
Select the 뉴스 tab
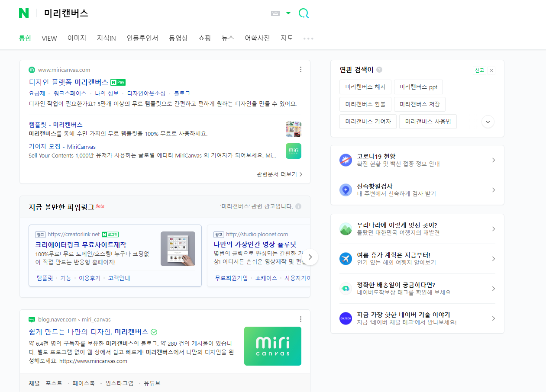click(228, 38)
